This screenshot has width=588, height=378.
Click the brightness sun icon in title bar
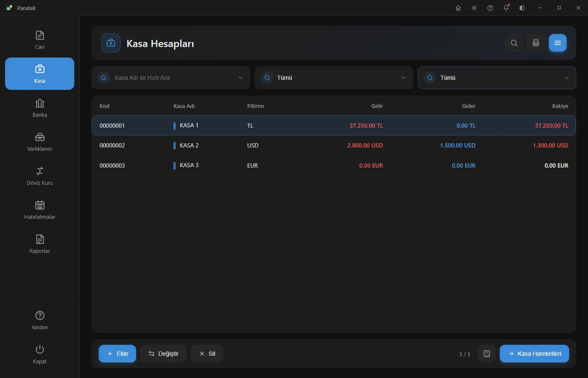474,8
